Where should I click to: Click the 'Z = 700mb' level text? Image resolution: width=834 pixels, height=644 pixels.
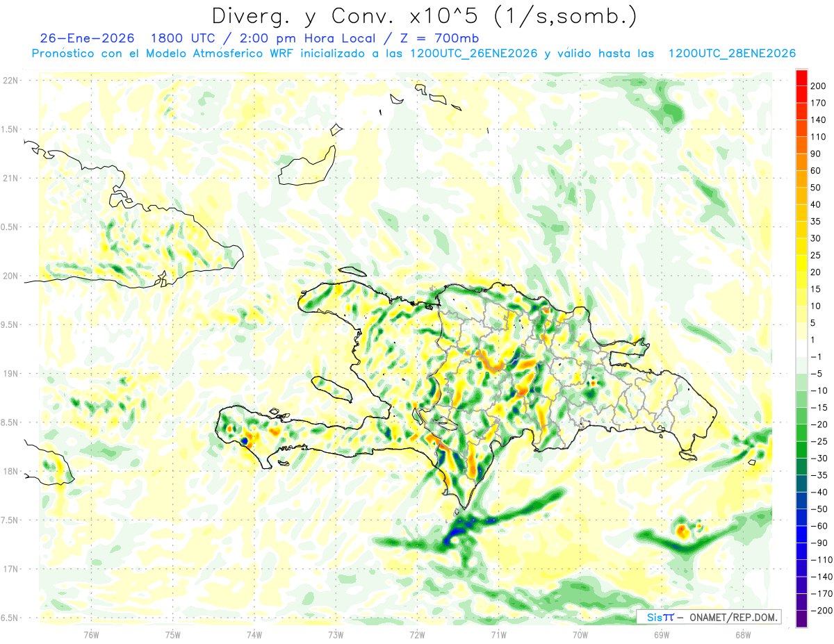441,38
